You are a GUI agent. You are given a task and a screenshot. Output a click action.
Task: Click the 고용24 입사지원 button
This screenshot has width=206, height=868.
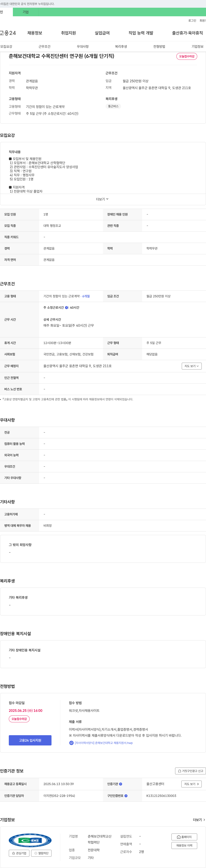tap(30, 740)
